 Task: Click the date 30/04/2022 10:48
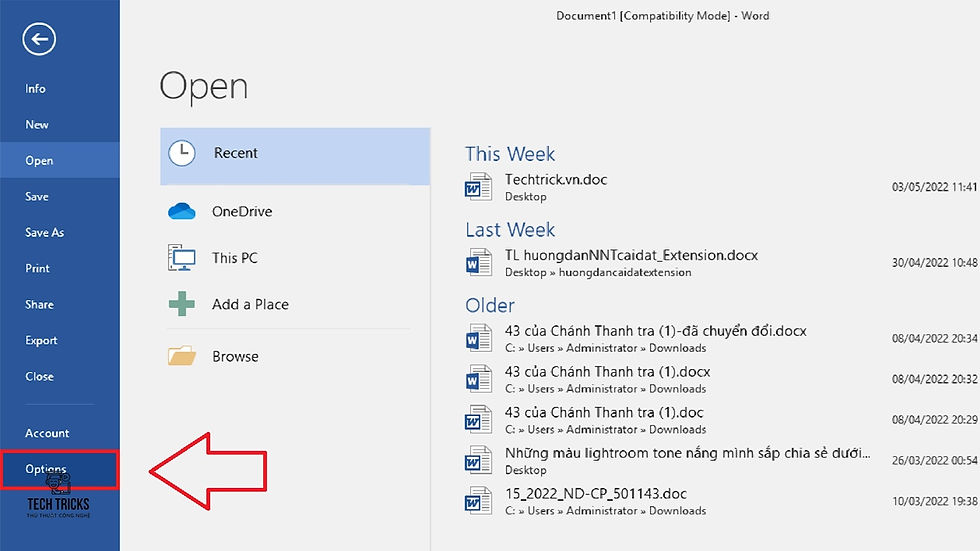coord(934,263)
